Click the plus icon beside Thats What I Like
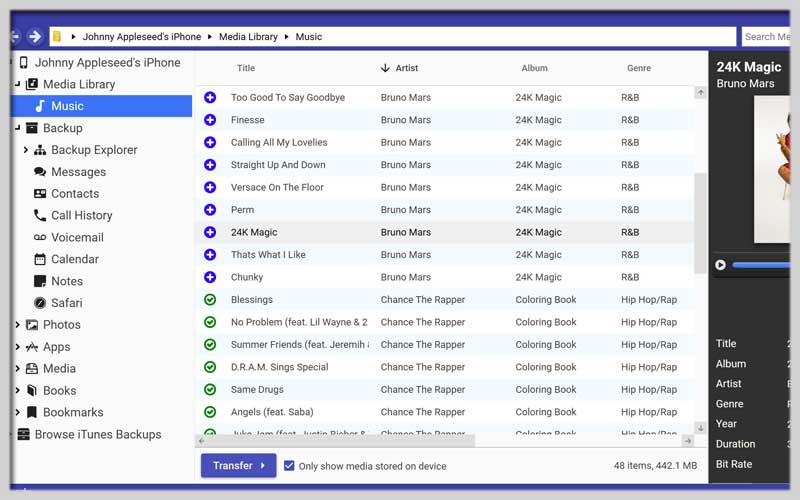 click(x=210, y=255)
